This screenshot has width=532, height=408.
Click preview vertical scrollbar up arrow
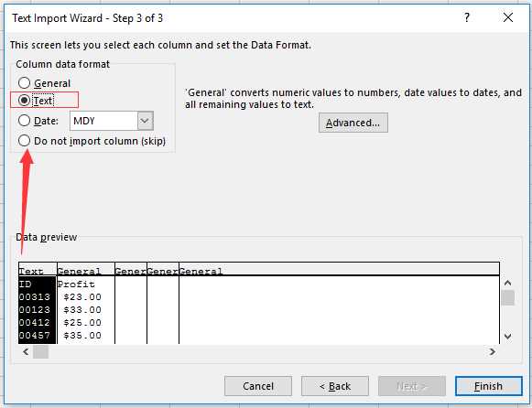pos(507,283)
